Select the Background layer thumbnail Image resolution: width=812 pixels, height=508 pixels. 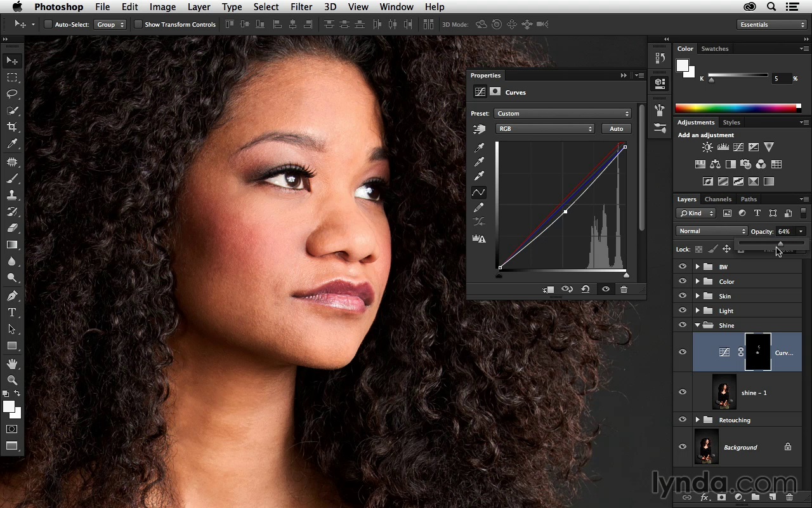pyautogui.click(x=707, y=446)
